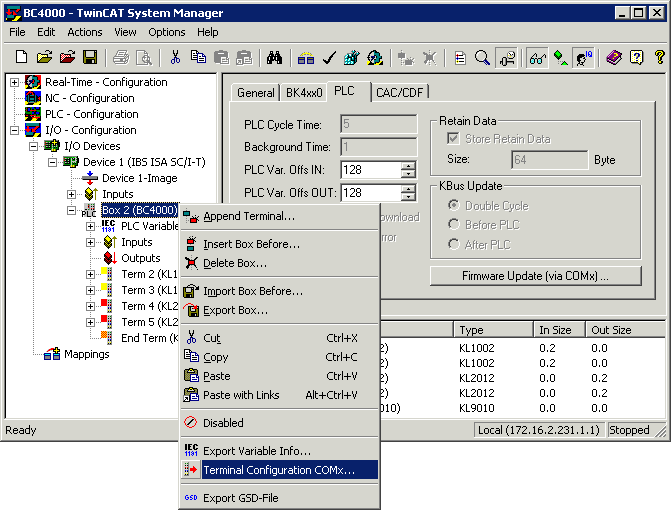671x510 pixels.
Task: Select the Double Cycle radio button
Action: 454,205
